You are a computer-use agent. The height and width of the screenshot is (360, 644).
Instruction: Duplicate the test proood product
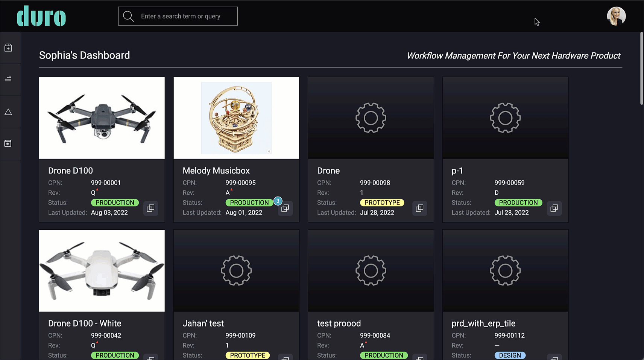[x=419, y=358]
